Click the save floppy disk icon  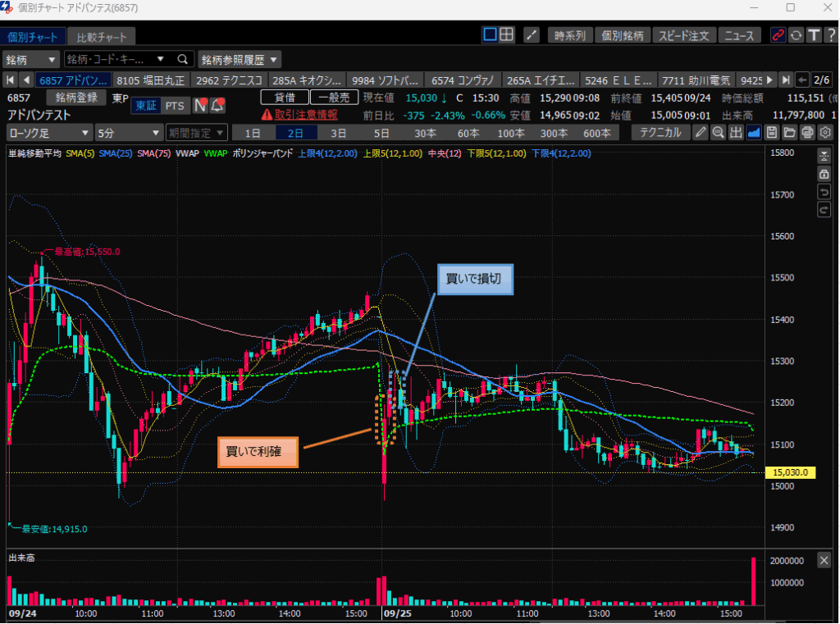point(771,133)
